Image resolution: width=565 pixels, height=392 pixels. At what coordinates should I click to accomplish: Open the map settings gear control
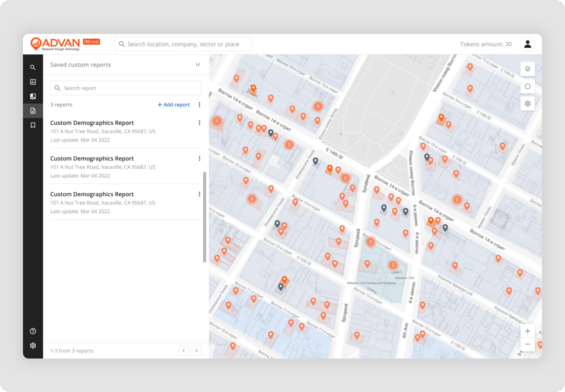coord(528,103)
